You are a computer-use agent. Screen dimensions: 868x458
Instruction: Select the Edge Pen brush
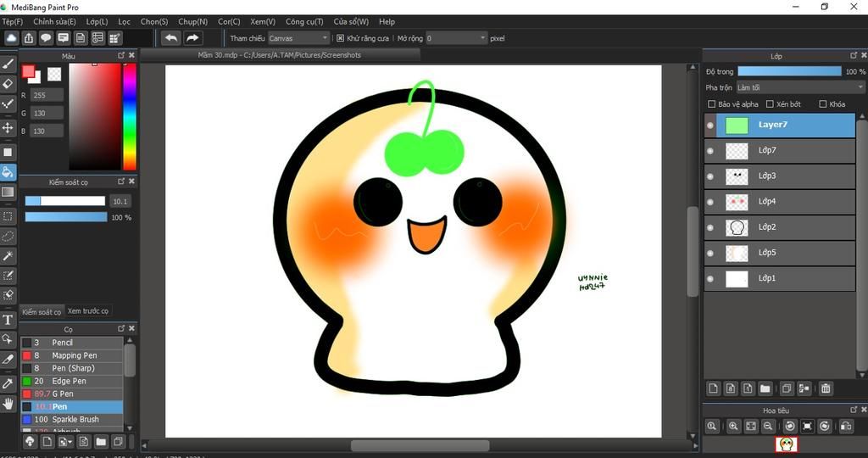tap(72, 381)
